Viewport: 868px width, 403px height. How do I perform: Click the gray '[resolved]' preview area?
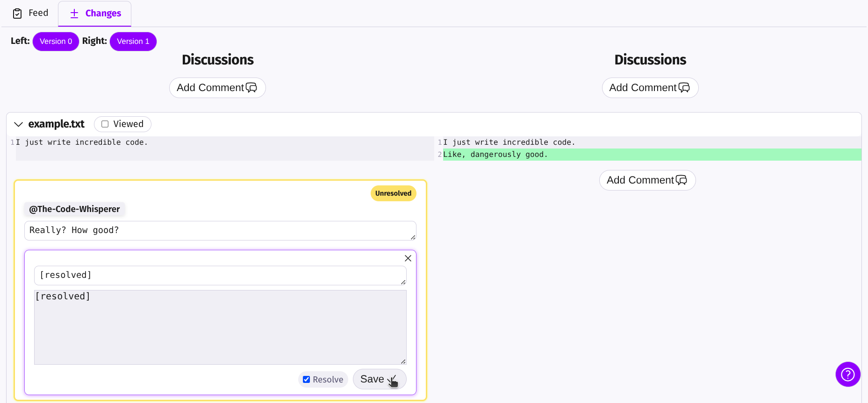(x=220, y=327)
